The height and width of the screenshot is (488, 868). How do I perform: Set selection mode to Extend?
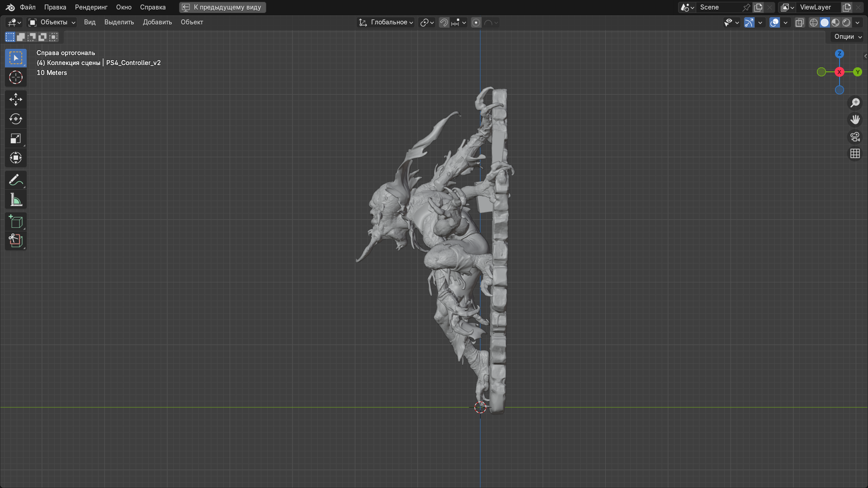point(21,37)
